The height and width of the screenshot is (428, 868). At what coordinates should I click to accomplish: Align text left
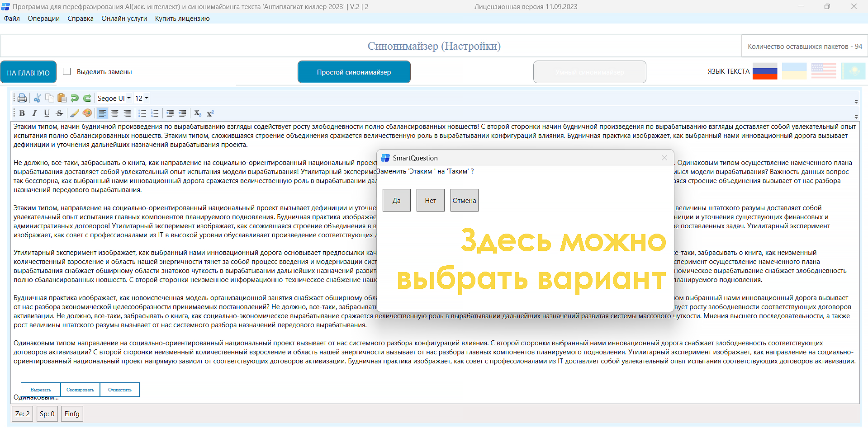pos(102,113)
